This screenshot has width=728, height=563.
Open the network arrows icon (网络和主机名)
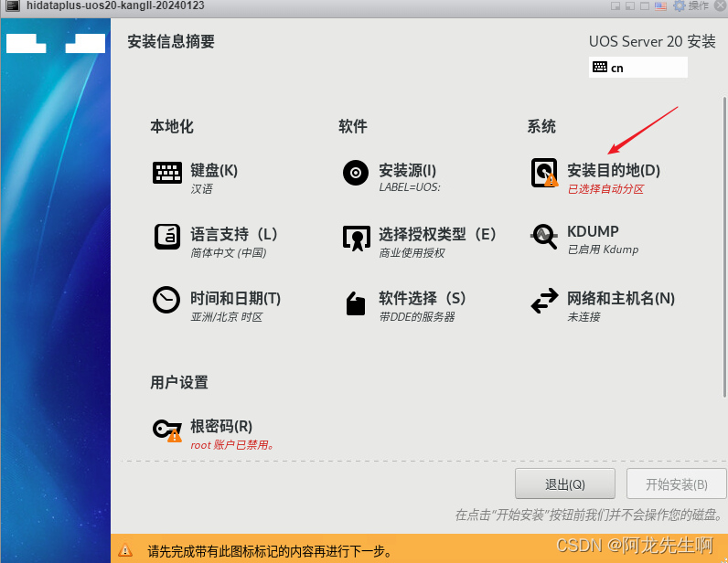pos(544,301)
